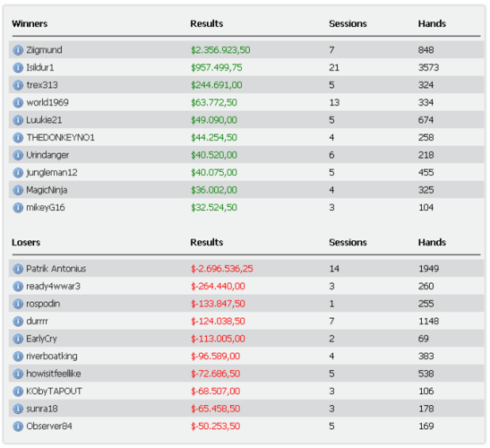Click Hands header in losers table

(432, 242)
